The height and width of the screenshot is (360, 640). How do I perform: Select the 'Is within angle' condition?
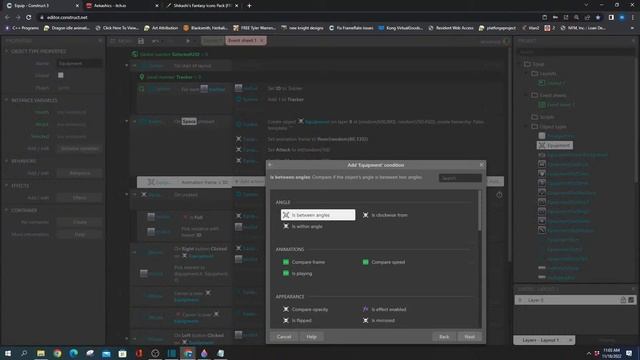(302, 227)
